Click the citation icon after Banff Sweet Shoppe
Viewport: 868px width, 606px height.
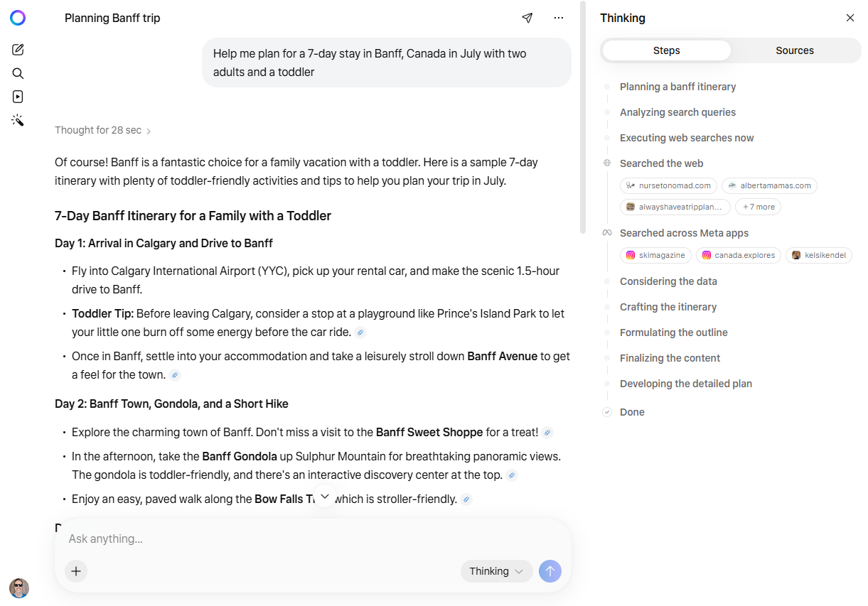(x=547, y=432)
